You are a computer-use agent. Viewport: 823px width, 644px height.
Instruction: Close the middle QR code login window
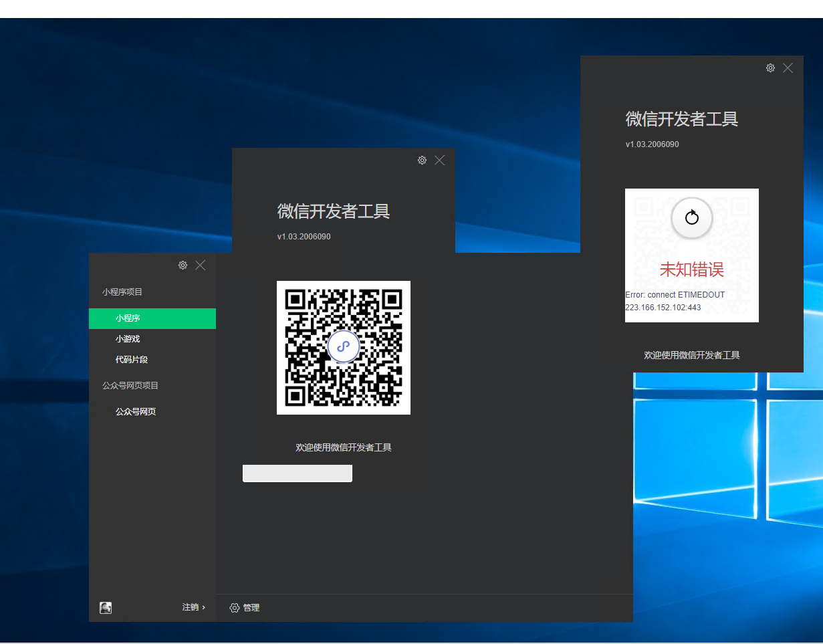point(439,160)
